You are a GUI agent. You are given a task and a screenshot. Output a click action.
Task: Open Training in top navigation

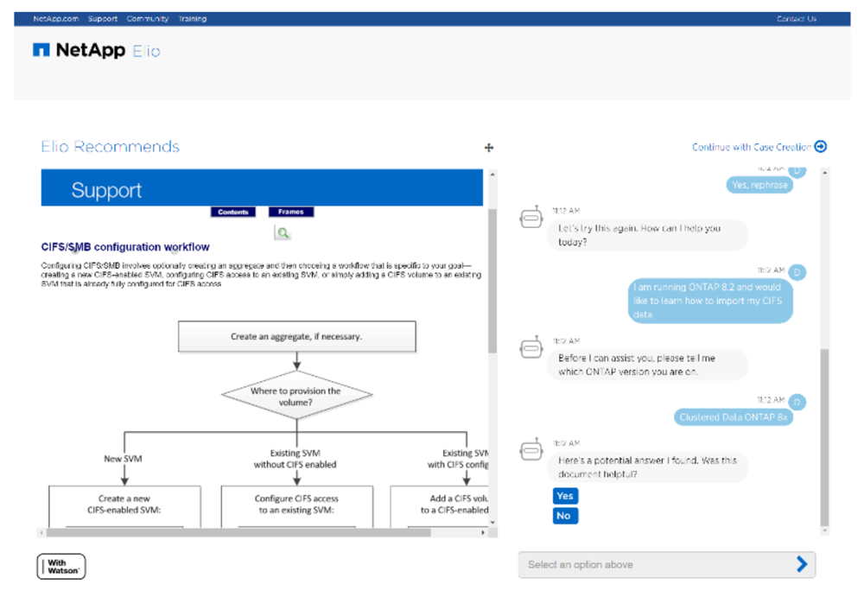click(193, 19)
